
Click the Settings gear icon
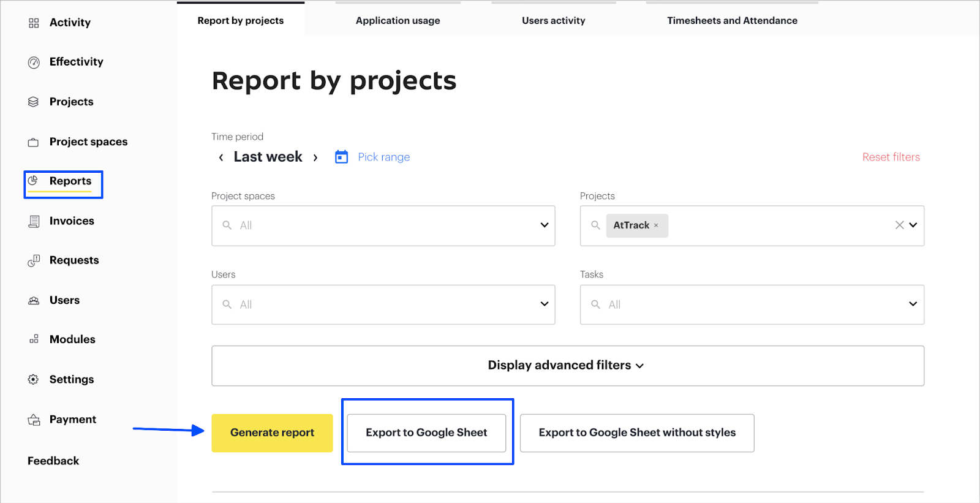pyautogui.click(x=34, y=380)
